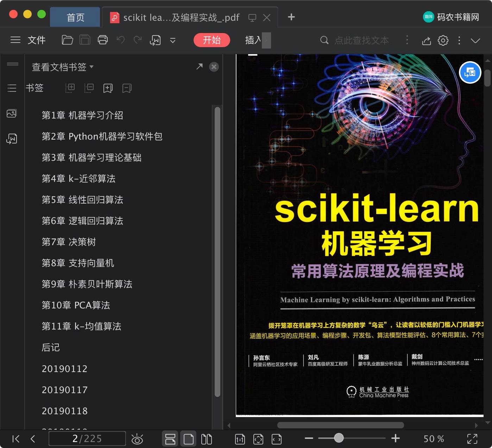Screen dimensions: 492x448
Task: Collapse the ribbon with chevron arrow
Action: click(475, 41)
